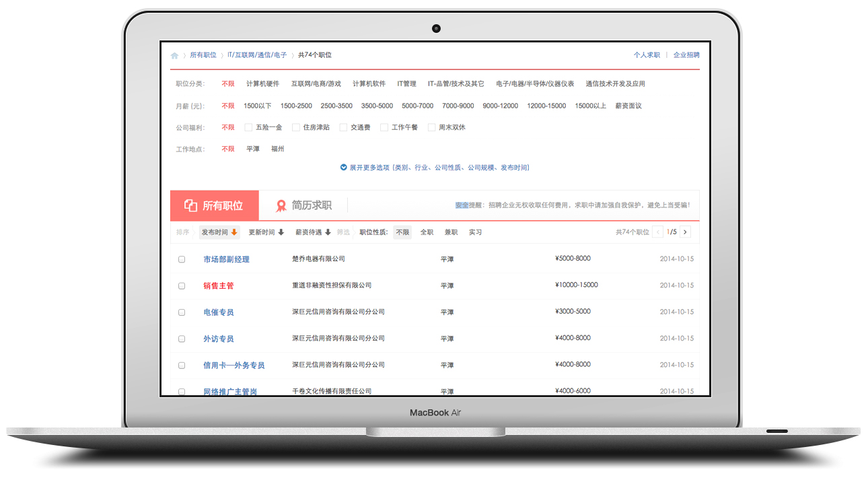Select 不限 for job category

pyautogui.click(x=228, y=84)
